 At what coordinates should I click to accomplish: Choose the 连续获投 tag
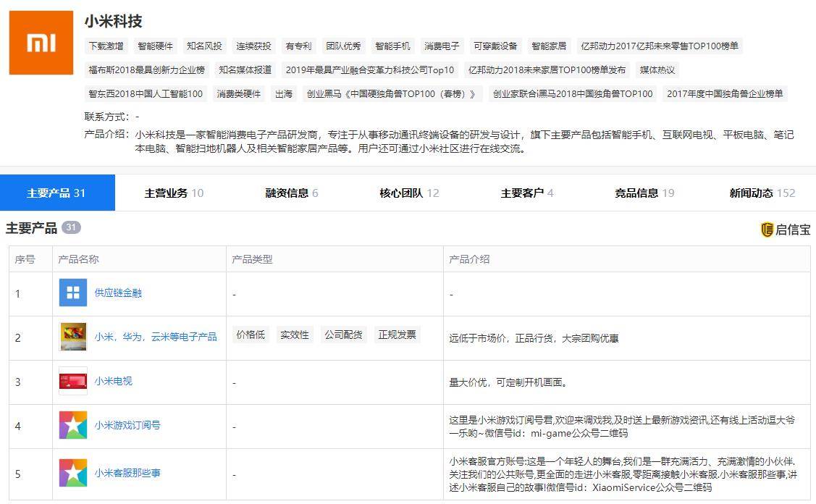pos(253,46)
